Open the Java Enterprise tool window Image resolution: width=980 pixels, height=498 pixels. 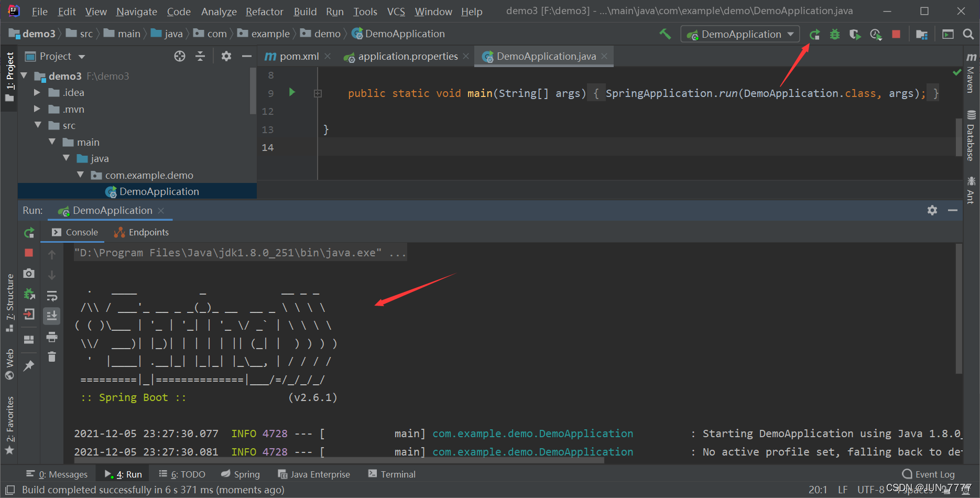[313, 474]
